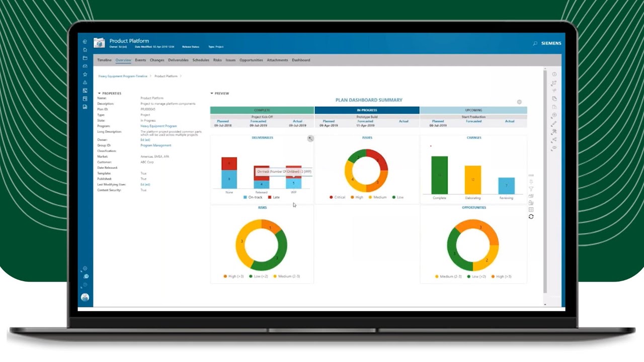This screenshot has width=644, height=362.
Task: Open the Deliverables tab
Action: (178, 60)
